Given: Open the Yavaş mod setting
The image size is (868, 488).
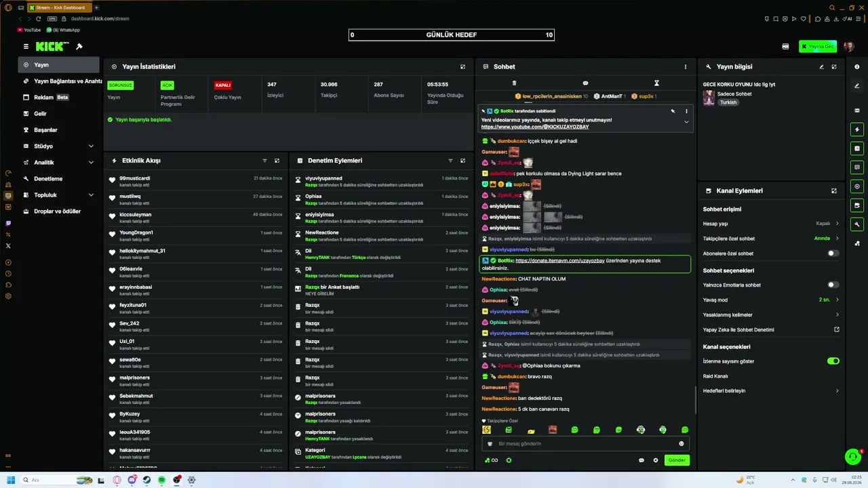Looking at the screenshot, I should coord(771,300).
